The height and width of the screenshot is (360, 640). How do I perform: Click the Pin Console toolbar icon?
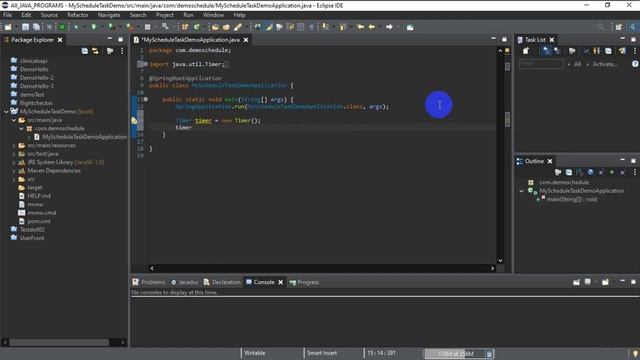(x=576, y=282)
